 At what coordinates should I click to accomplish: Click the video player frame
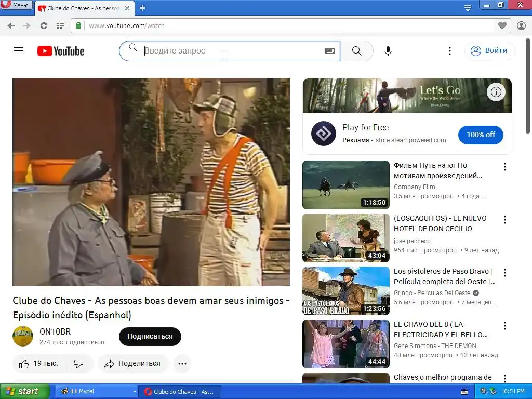click(151, 182)
